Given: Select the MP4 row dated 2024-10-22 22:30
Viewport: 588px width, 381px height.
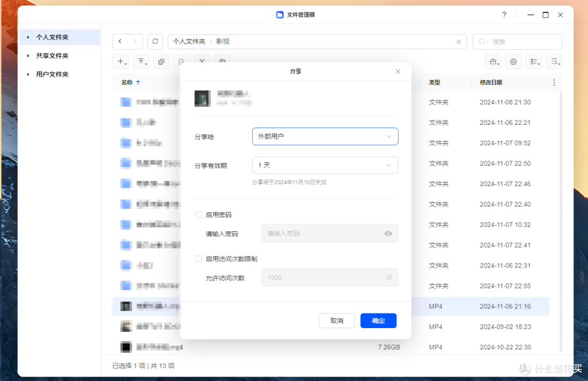Looking at the screenshot, I should (x=331, y=347).
